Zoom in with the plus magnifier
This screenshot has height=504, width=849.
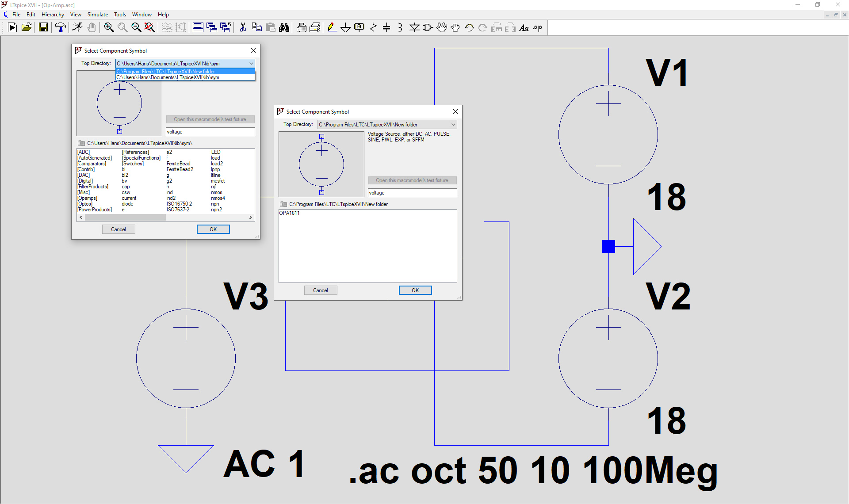[109, 28]
